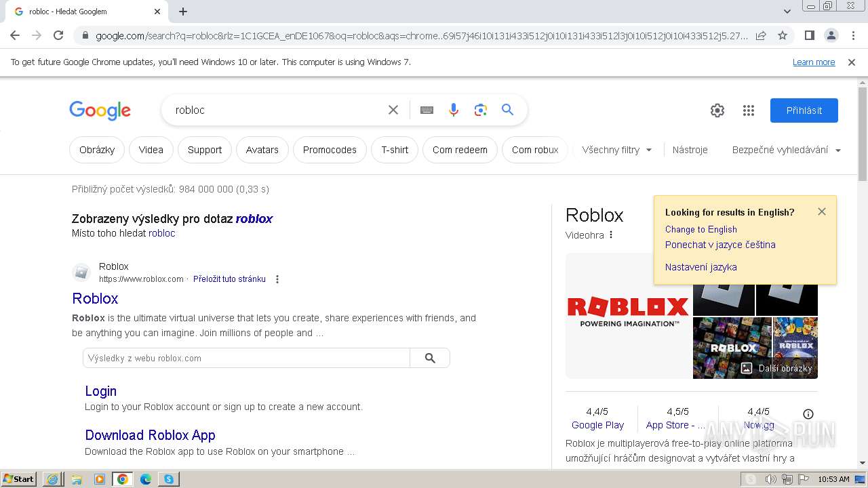Filter results by Videa

pyautogui.click(x=151, y=150)
